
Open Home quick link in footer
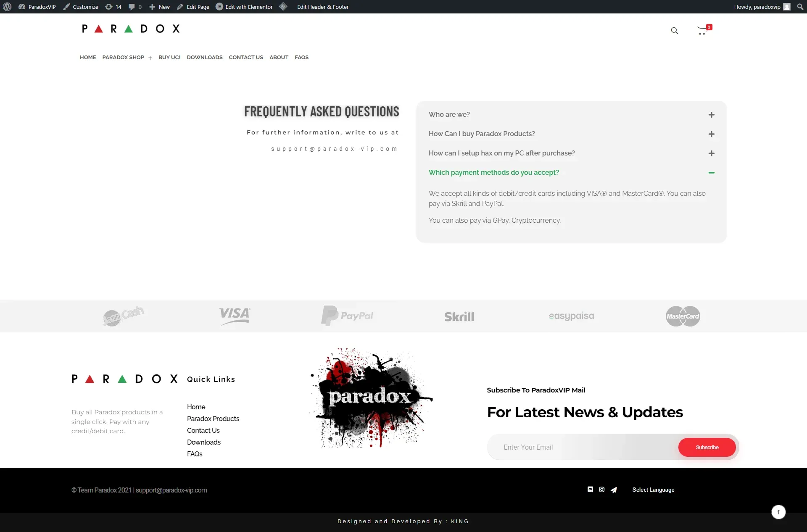pos(196,407)
